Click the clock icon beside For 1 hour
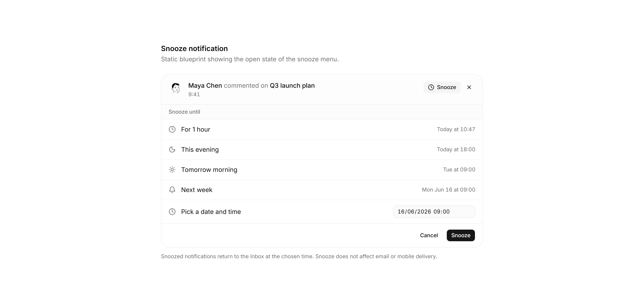Viewport: 644px width, 303px height. point(172,129)
